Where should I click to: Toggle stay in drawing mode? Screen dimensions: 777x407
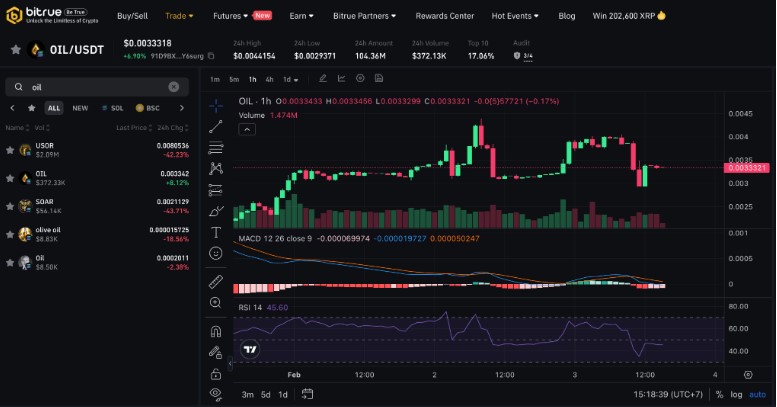click(216, 352)
